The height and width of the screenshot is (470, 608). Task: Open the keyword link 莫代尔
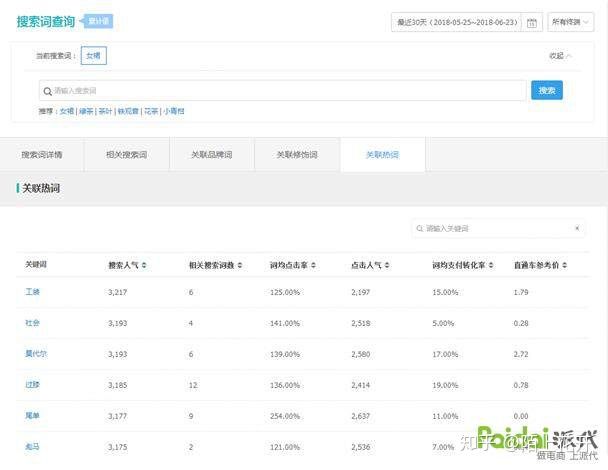pyautogui.click(x=35, y=354)
